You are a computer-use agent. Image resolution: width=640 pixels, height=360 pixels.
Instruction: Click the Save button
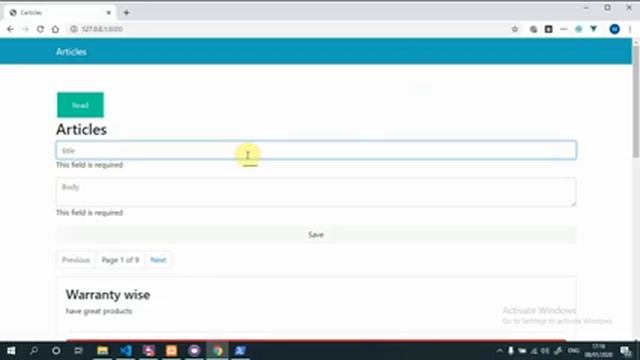pos(316,235)
